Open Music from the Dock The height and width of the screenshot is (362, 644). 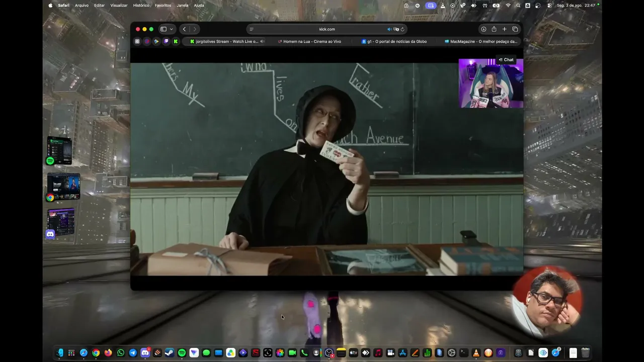378,353
